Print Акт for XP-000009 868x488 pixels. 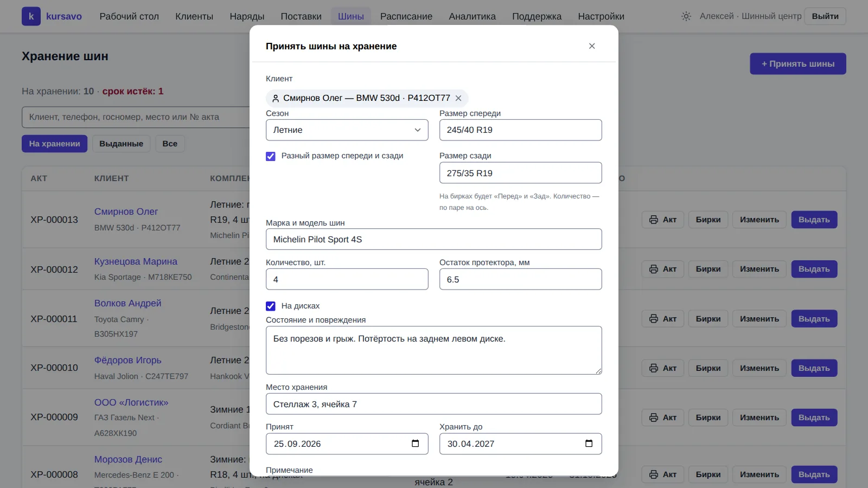pos(663,418)
